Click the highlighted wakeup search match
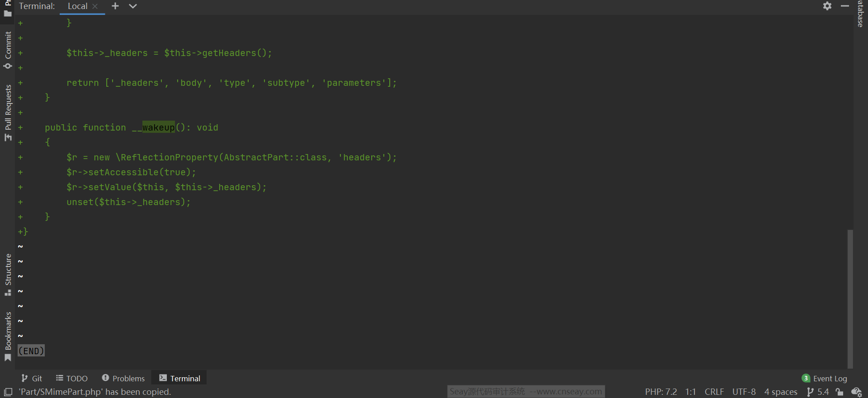Image resolution: width=868 pixels, height=398 pixels. [158, 127]
